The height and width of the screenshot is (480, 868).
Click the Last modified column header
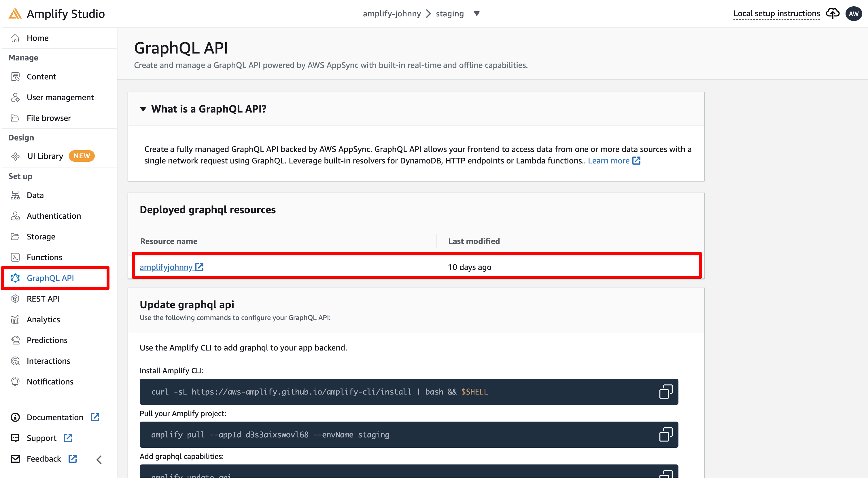coord(474,241)
